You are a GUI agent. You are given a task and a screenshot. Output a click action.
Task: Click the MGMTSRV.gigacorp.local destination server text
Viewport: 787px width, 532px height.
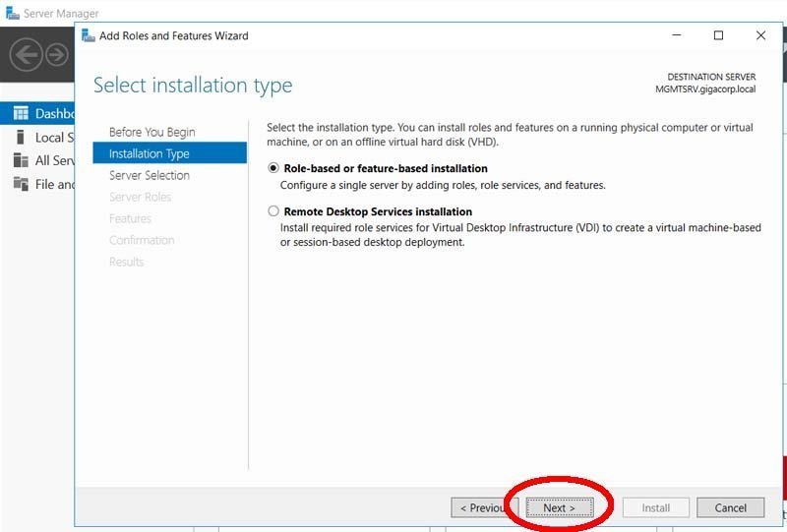click(705, 89)
